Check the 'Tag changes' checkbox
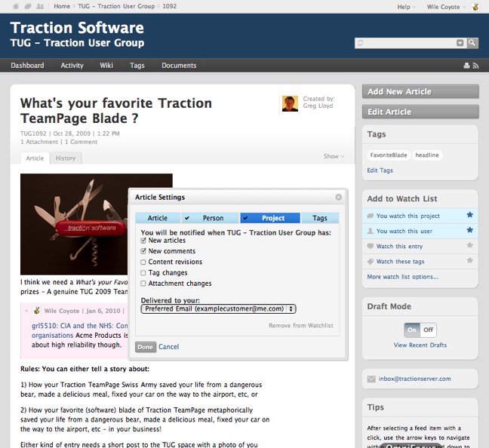The image size is (489, 448). coord(143,273)
